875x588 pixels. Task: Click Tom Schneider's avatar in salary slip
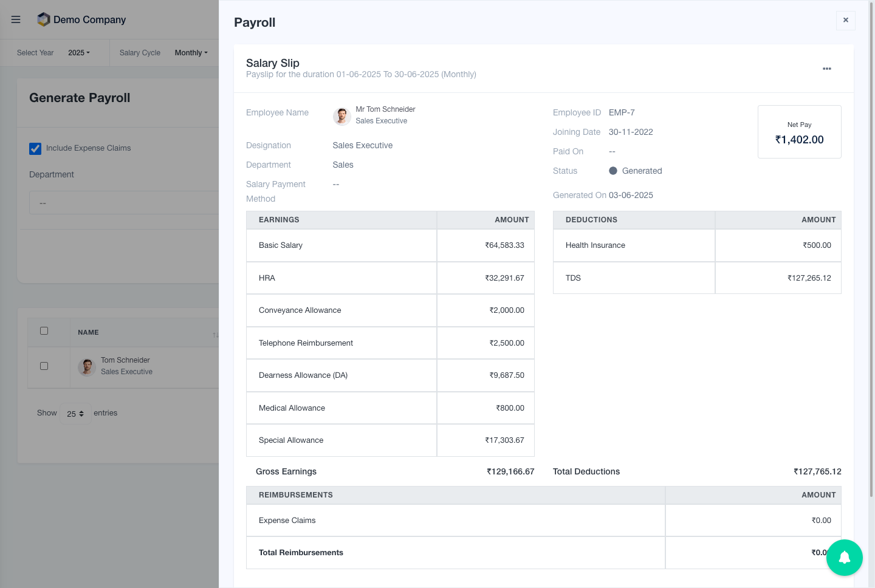pos(342,115)
